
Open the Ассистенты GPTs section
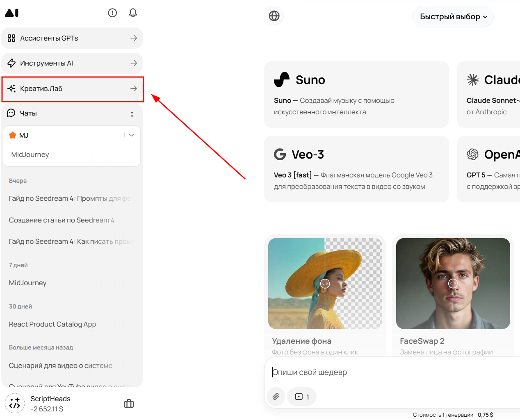tap(72, 38)
